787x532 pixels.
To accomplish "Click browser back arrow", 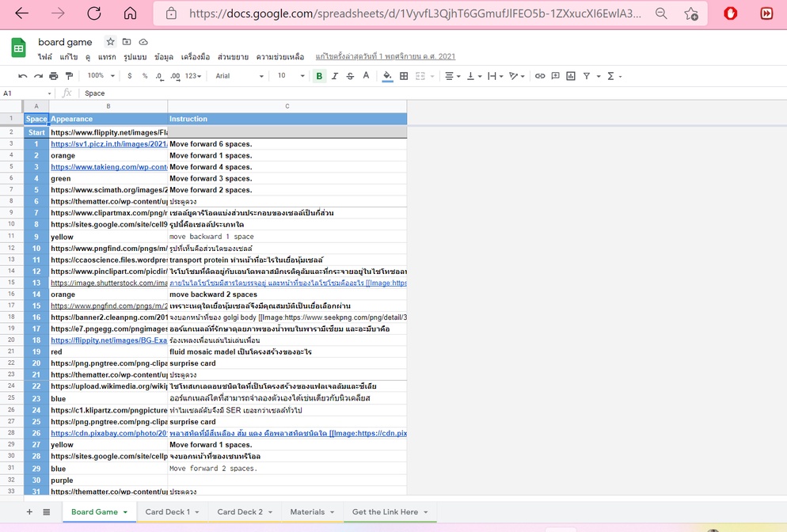I will point(22,13).
